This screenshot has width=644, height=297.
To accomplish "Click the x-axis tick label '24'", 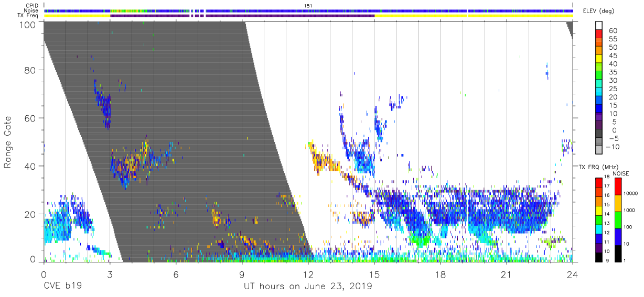I will (x=573, y=274).
